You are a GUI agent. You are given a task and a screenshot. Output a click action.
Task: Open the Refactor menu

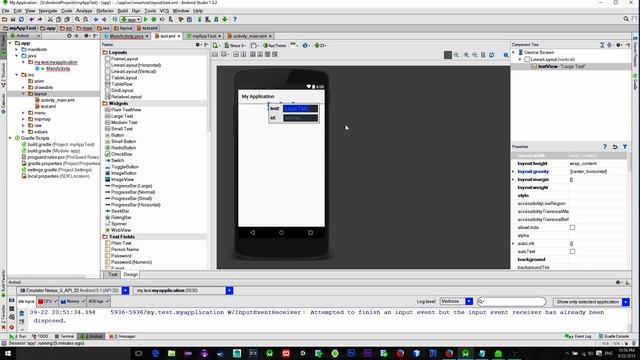tap(105, 11)
